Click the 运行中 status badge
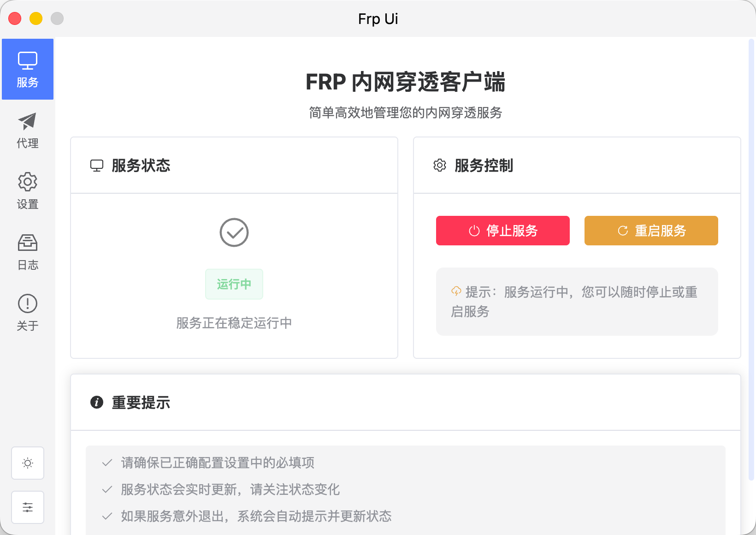Screen dimensions: 756x535 pos(234,285)
